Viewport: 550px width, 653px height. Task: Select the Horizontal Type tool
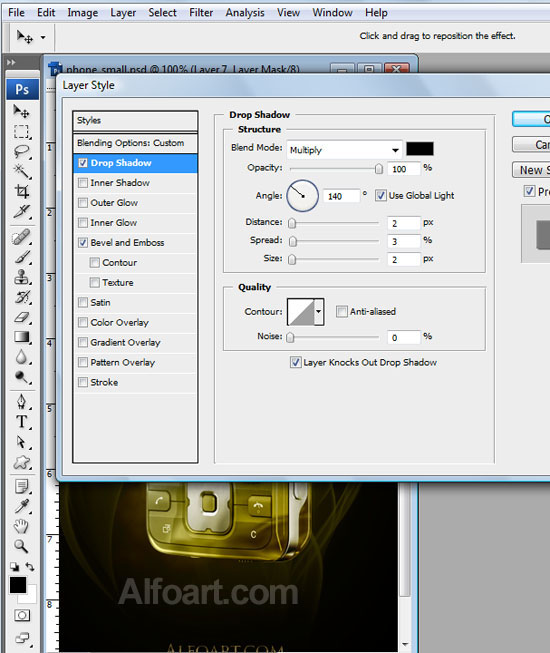click(22, 422)
